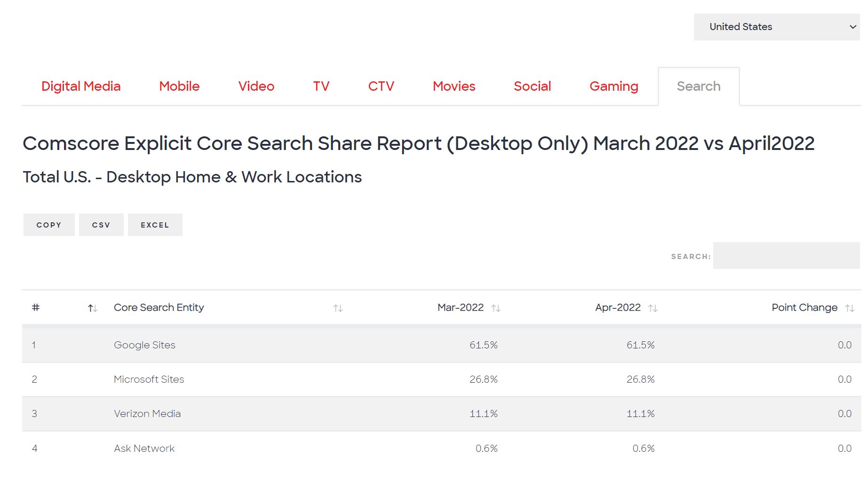Export the table as CSV
Viewport: 868px width, 488px height.
[101, 225]
